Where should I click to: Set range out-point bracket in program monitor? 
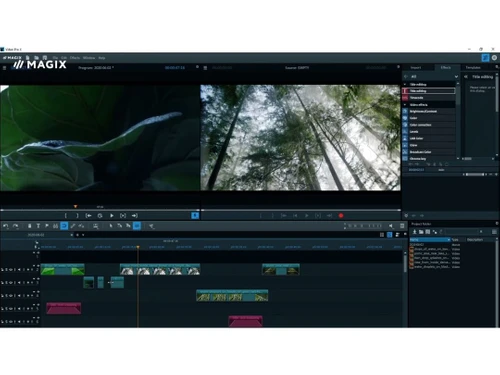(x=77, y=216)
